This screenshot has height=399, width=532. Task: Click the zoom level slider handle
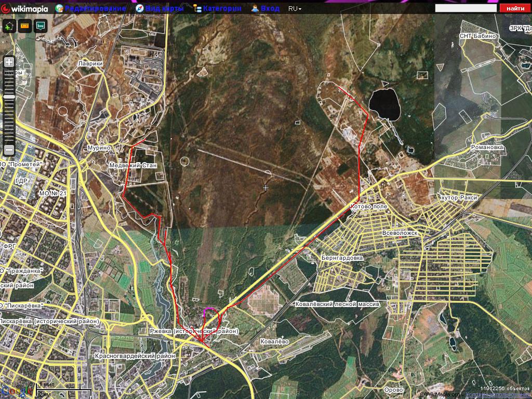(x=9, y=97)
